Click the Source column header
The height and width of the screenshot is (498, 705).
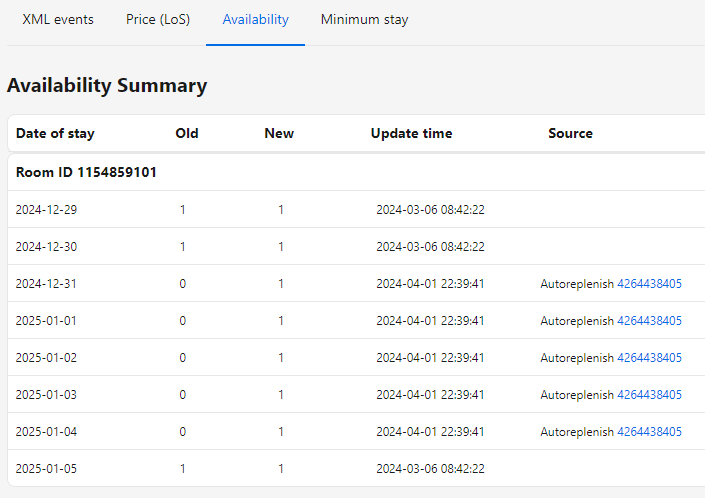570,133
